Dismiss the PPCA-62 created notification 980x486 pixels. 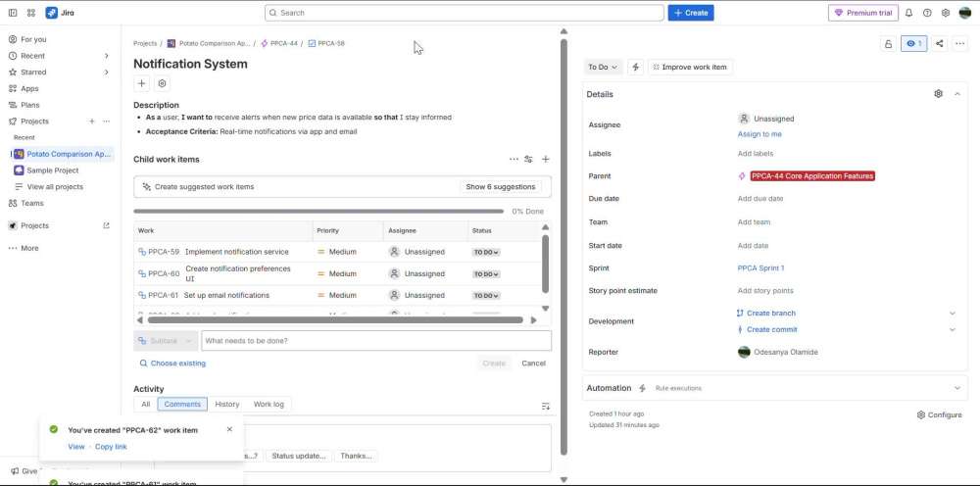[x=229, y=429]
